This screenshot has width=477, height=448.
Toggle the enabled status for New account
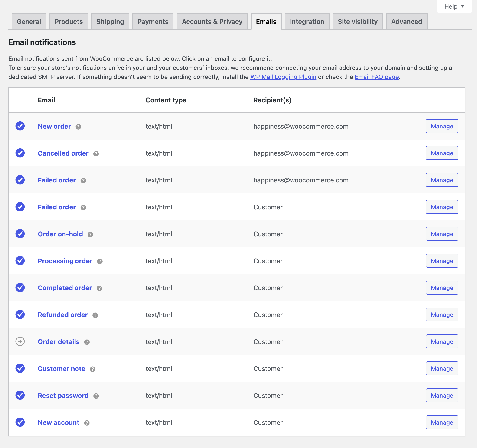point(20,422)
